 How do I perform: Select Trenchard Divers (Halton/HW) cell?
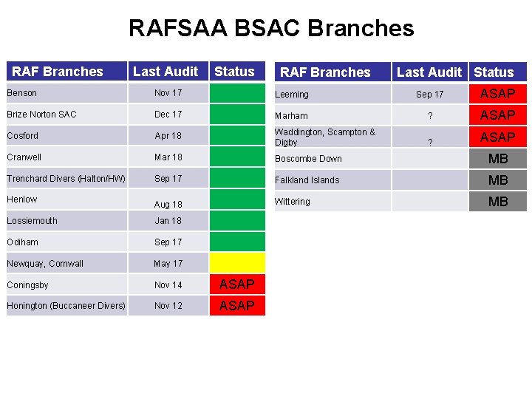pos(66,179)
